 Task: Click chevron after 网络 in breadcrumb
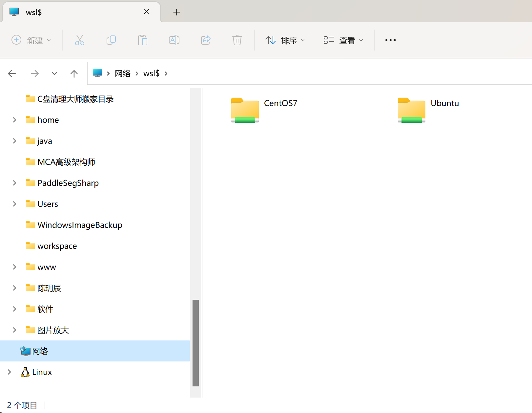tap(137, 74)
